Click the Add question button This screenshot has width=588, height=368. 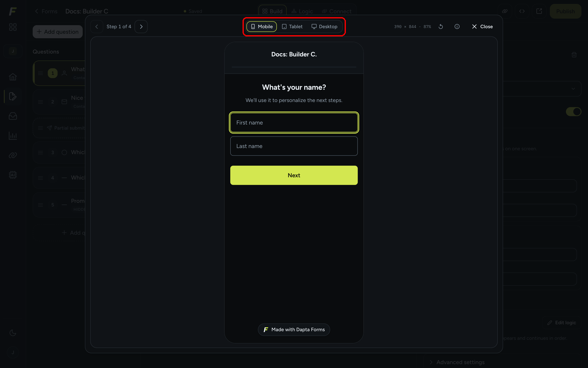click(x=58, y=32)
